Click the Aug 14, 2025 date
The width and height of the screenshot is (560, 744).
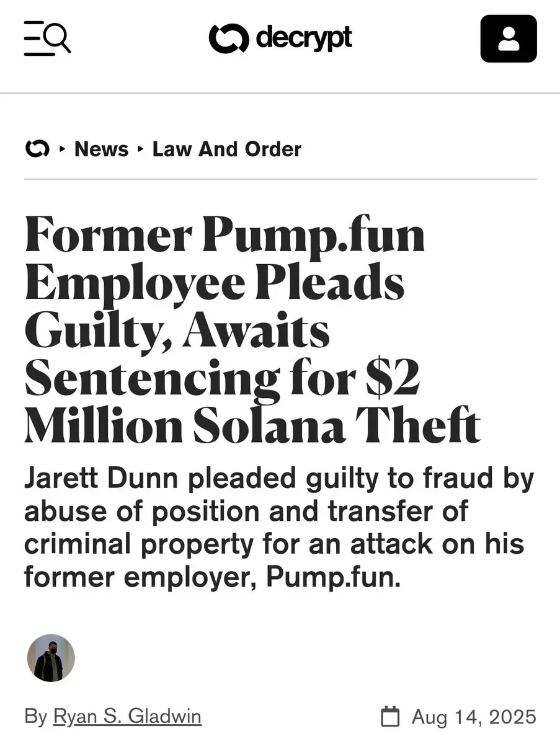pos(474,717)
